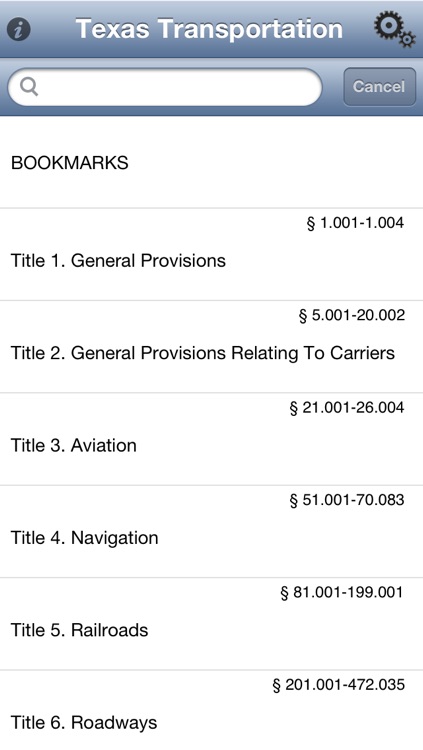Tap section range § 21.001-26.004

pos(347,408)
